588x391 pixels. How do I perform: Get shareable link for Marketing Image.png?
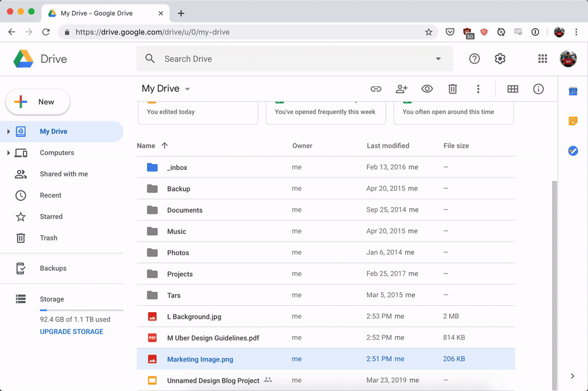click(376, 89)
